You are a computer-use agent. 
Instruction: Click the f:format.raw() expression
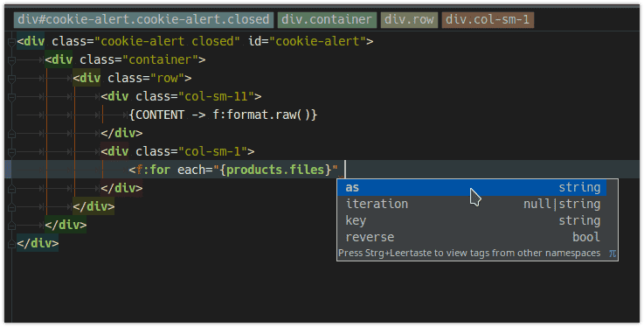265,115
